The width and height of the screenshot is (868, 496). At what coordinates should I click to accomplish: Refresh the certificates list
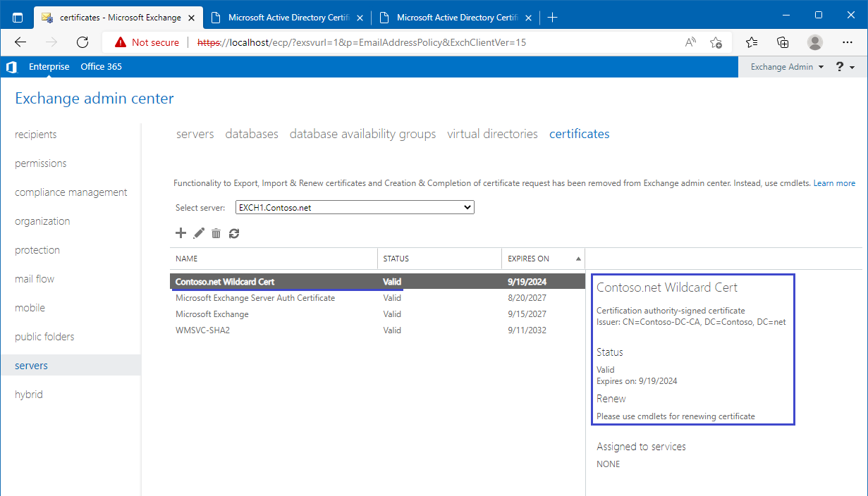click(x=234, y=233)
